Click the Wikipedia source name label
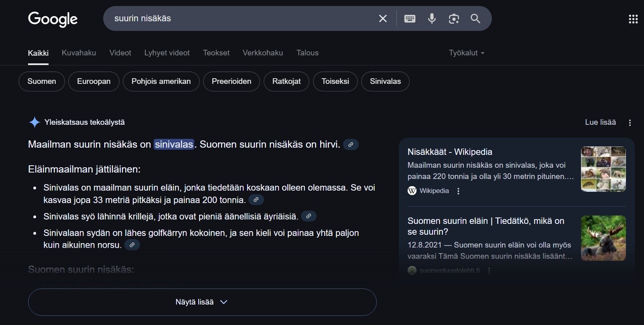Viewport: 644px width, 325px height. (x=434, y=191)
